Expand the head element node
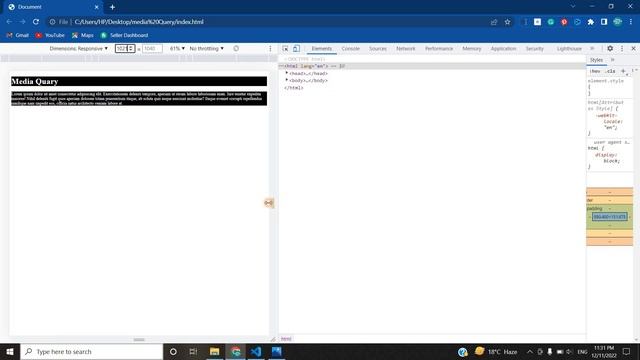 click(287, 73)
